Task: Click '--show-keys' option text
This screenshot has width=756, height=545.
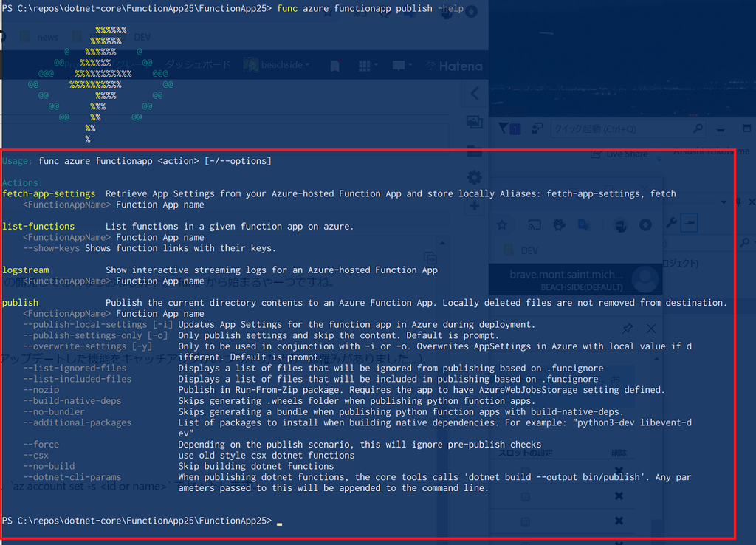Action: point(51,248)
